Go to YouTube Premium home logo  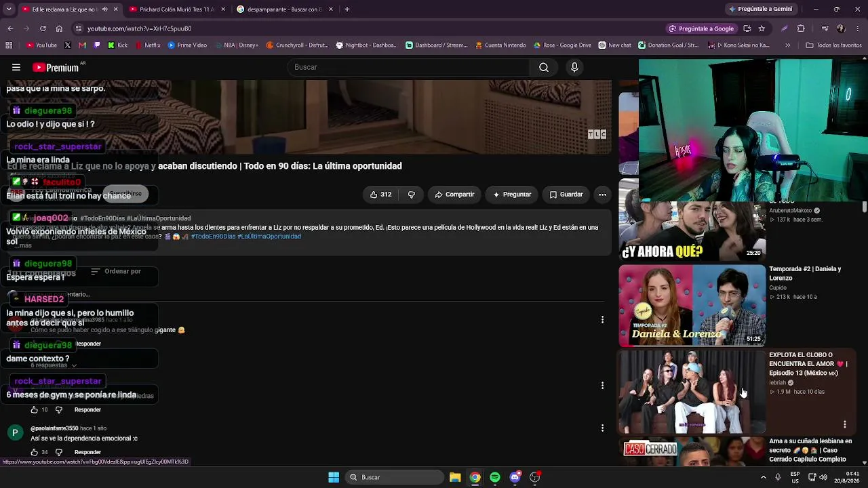point(56,67)
